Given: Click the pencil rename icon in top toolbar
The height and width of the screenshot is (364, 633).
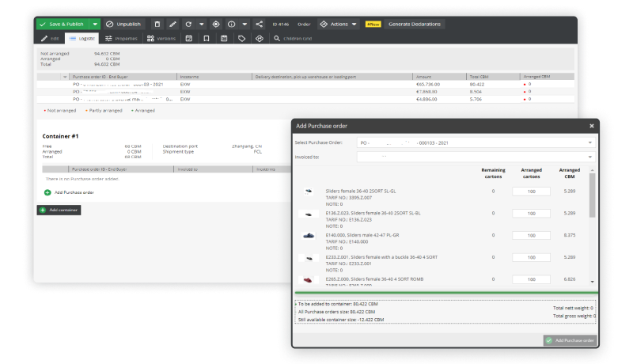Looking at the screenshot, I should [x=172, y=25].
